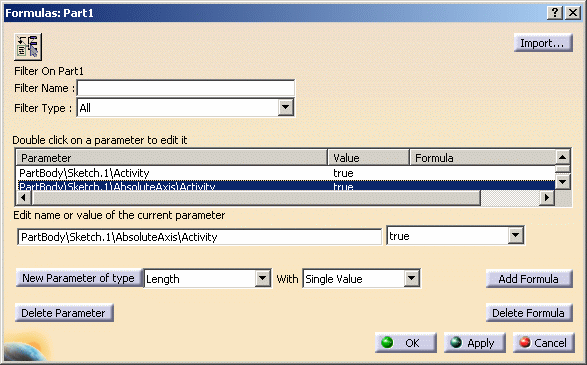The image size is (587, 365).
Task: Click Delete Parameter button
Action: point(64,313)
